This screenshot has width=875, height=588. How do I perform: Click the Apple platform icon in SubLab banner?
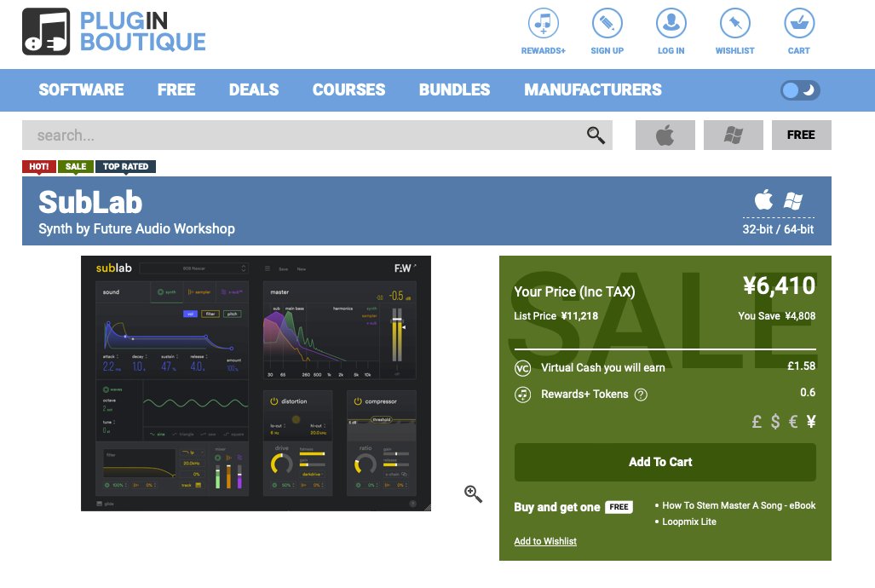pos(764,200)
